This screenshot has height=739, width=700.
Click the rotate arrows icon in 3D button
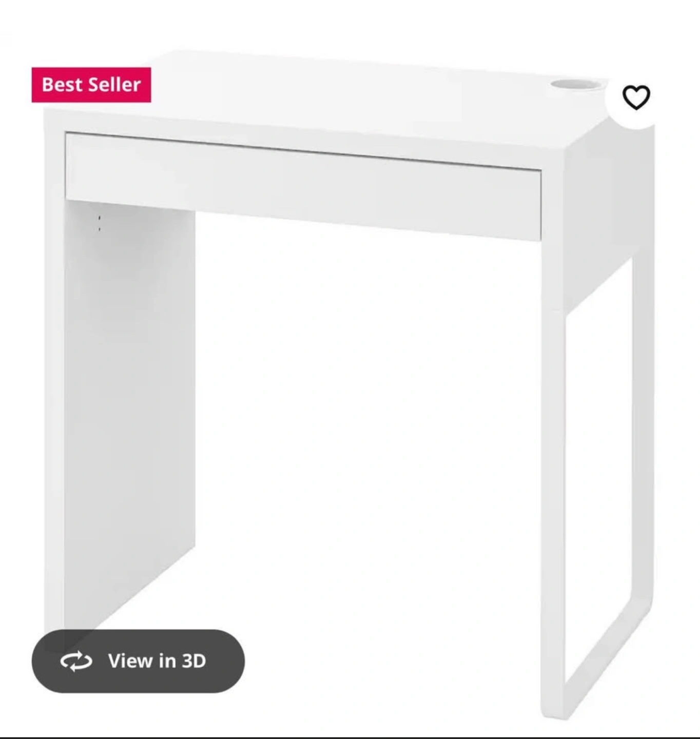click(x=76, y=661)
